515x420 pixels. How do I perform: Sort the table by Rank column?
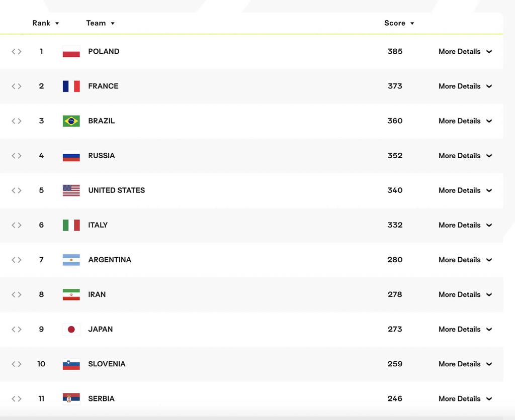pyautogui.click(x=45, y=23)
